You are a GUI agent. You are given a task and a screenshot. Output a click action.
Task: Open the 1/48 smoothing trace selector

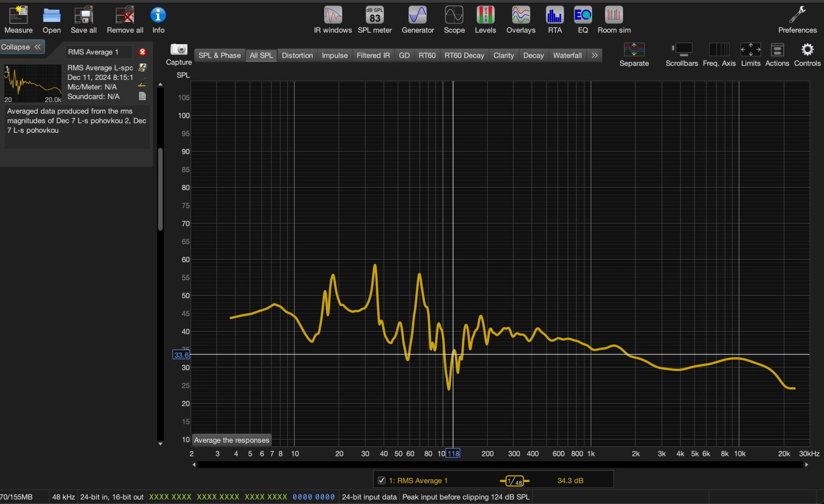pos(514,481)
